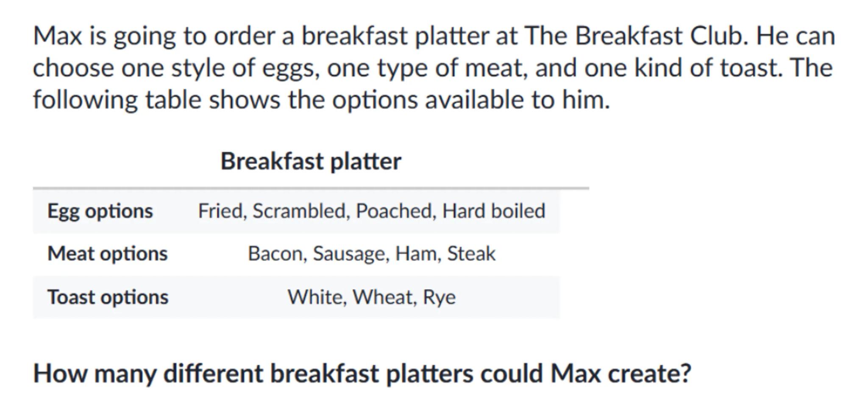Click the 'Egg options' row header

pos(100,211)
